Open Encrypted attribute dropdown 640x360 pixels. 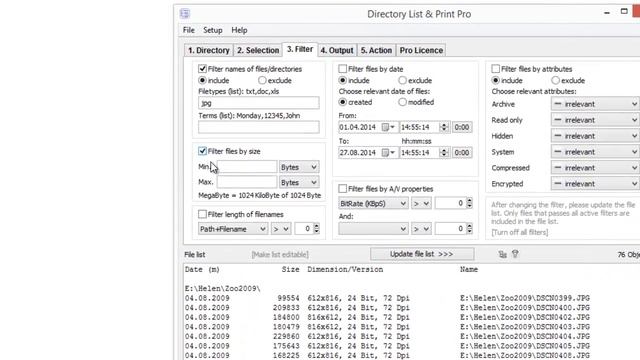coord(595,184)
